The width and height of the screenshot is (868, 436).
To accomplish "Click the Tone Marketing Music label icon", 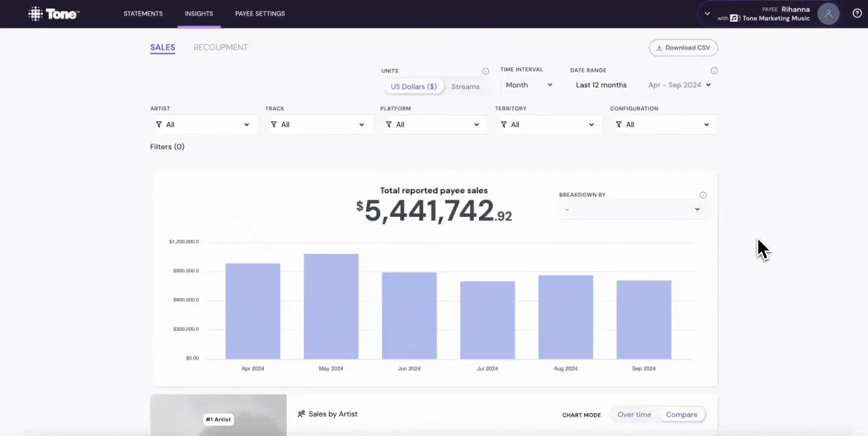I will point(735,18).
